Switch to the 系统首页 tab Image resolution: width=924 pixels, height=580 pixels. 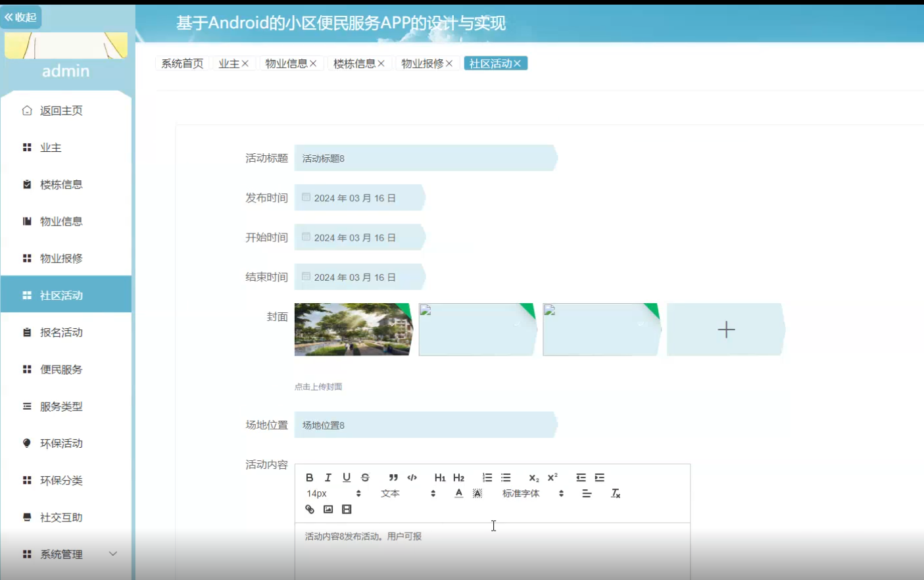click(182, 63)
